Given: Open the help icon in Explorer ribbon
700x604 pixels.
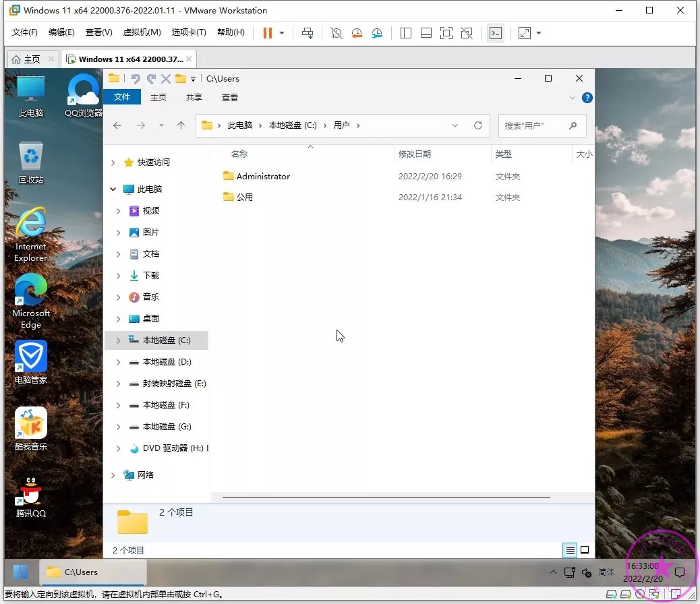Looking at the screenshot, I should pos(587,98).
